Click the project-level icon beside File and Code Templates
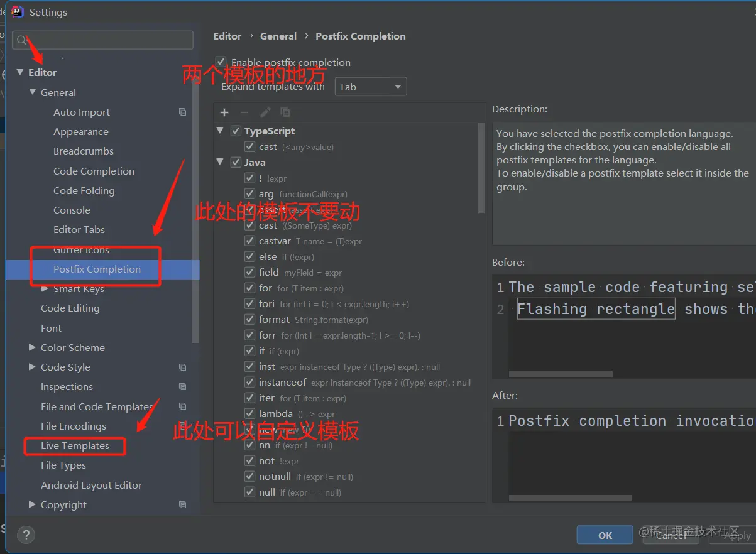Screen dimensions: 756x554 point(182,406)
